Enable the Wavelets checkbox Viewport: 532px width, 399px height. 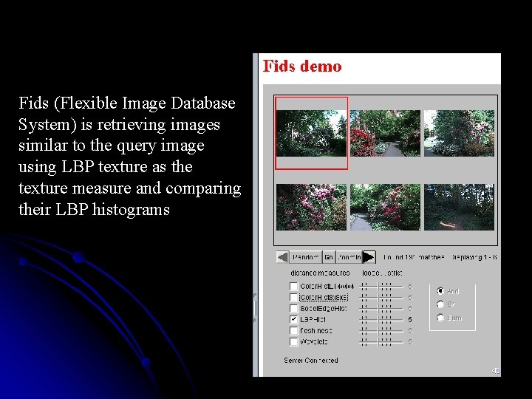click(x=294, y=341)
